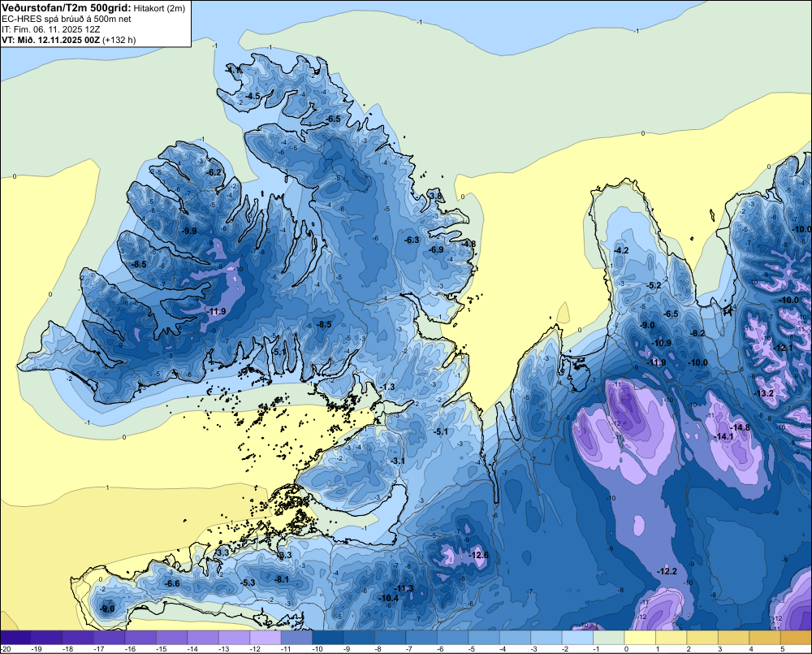The image size is (812, 654).
Task: Select the pale yellow swatch between 0 and 1
Action: (x=640, y=637)
